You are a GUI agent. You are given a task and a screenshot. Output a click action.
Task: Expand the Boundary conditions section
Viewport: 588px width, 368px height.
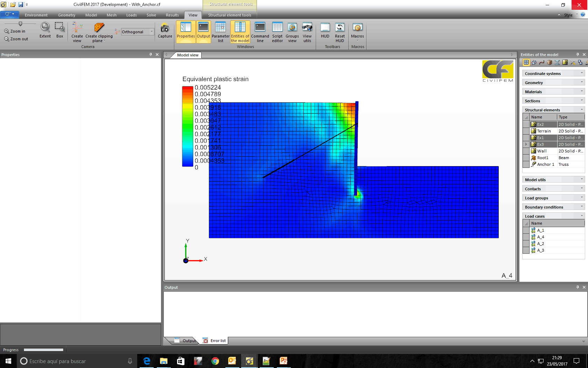553,207
